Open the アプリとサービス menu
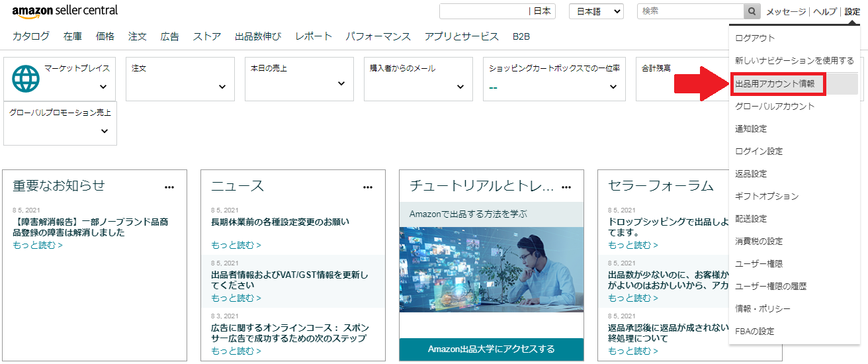This screenshot has width=868, height=364. [462, 36]
